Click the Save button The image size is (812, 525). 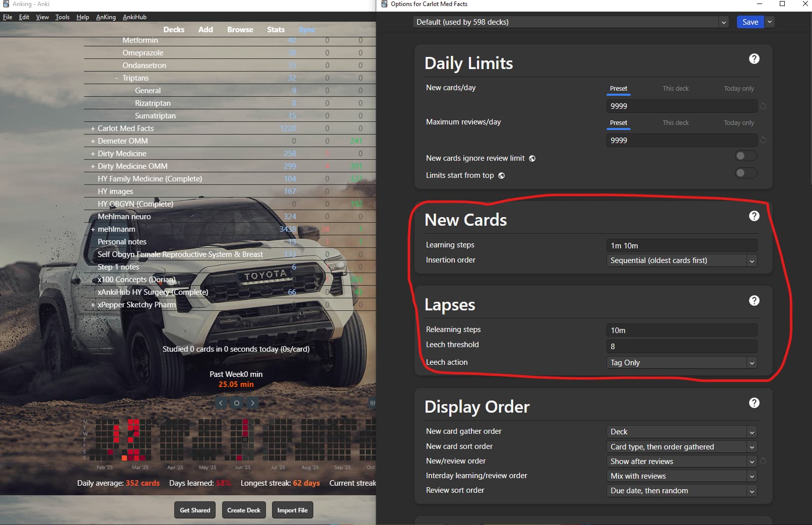(750, 22)
